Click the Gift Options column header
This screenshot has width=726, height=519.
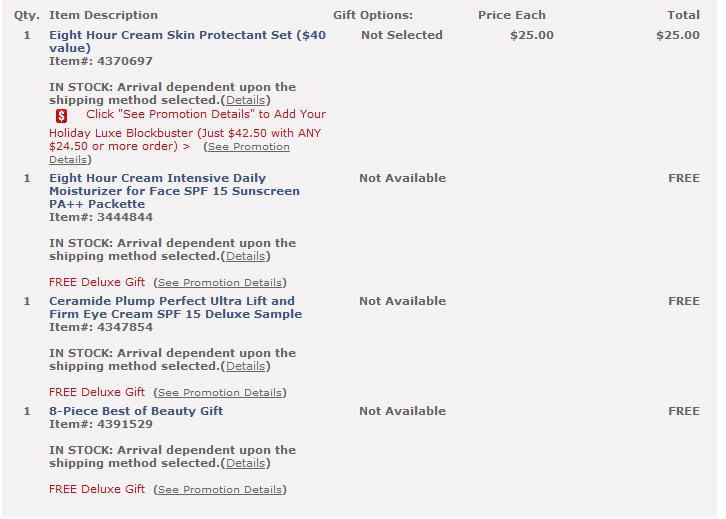[x=373, y=15]
